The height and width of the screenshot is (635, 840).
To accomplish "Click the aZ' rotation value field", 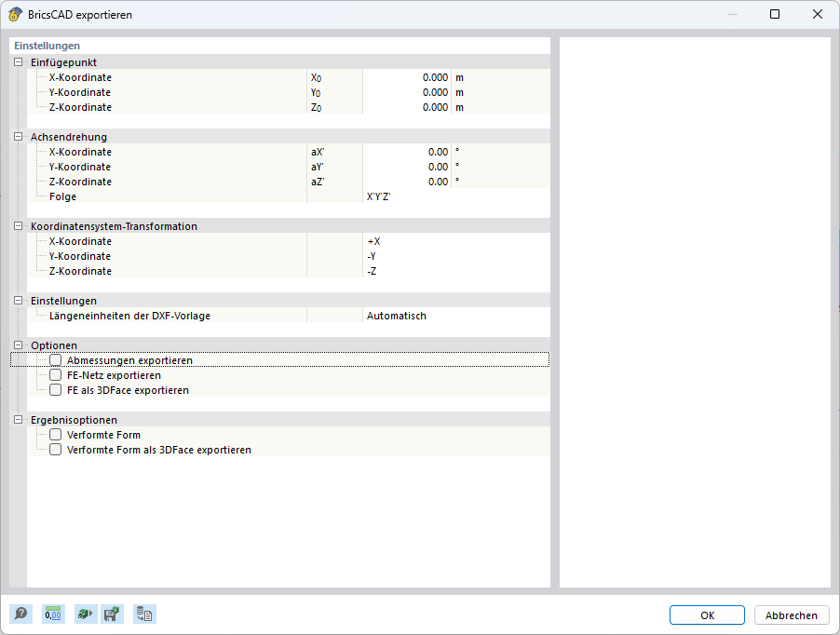I will 410,182.
